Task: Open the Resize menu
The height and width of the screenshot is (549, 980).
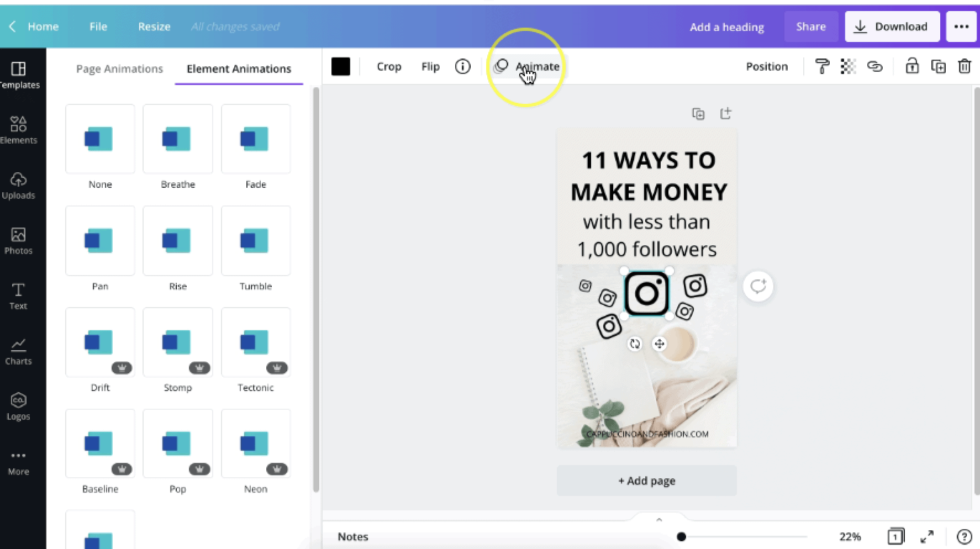Action: coord(154,27)
